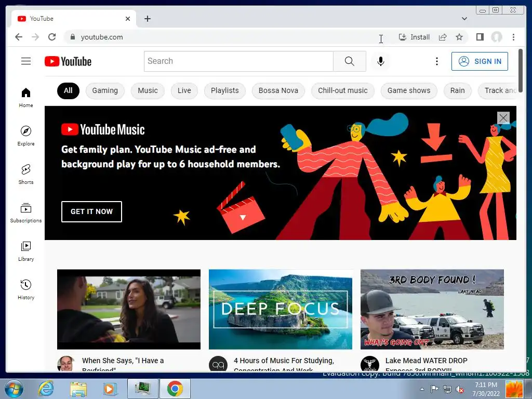Image resolution: width=532 pixels, height=399 pixels.
Task: Open the taskbar clock showing 7:11 PM
Action: pyautogui.click(x=486, y=389)
